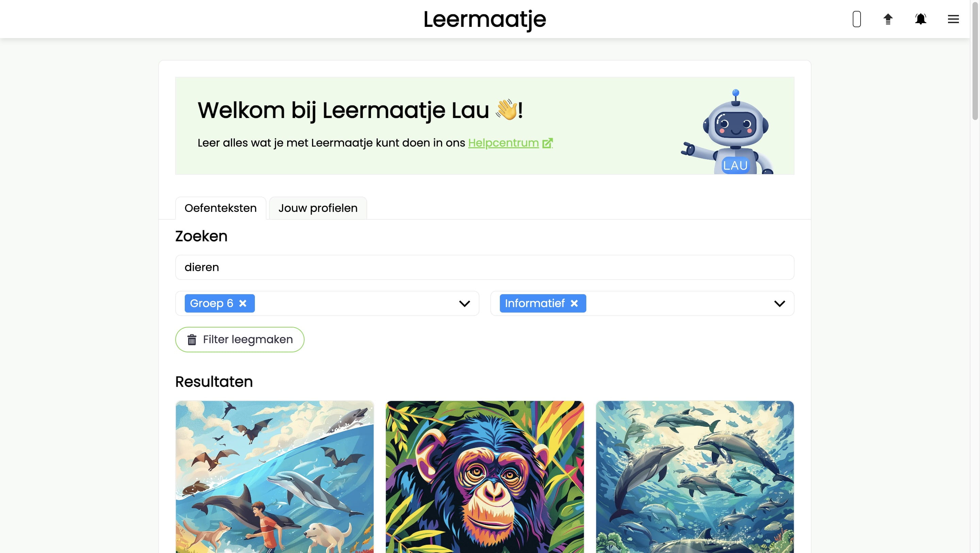980x553 pixels.
Task: Clear filters with Filter leegmaken button
Action: (x=240, y=340)
